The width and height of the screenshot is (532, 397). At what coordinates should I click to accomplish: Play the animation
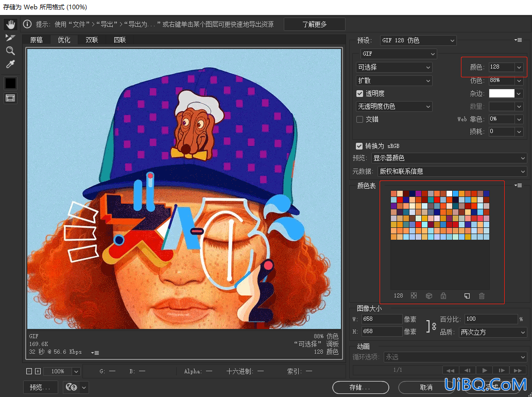pos(485,370)
